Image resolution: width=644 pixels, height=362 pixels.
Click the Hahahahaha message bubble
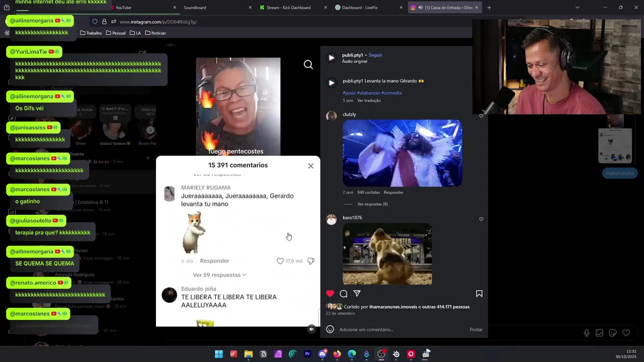[620, 173]
